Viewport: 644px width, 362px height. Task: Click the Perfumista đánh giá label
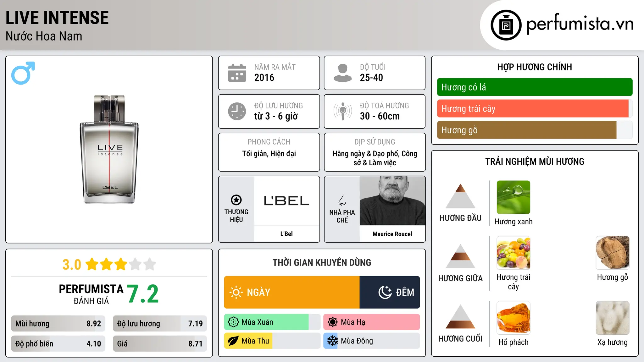click(91, 294)
